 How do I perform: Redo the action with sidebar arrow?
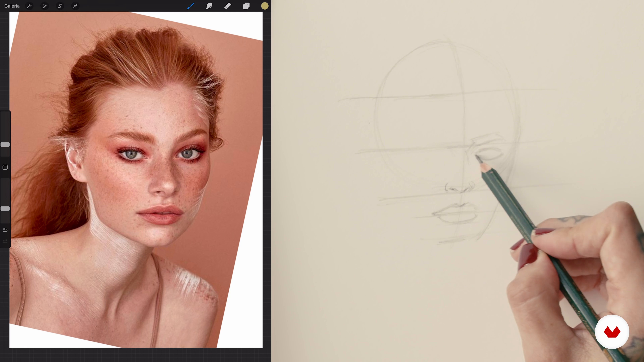click(x=5, y=241)
